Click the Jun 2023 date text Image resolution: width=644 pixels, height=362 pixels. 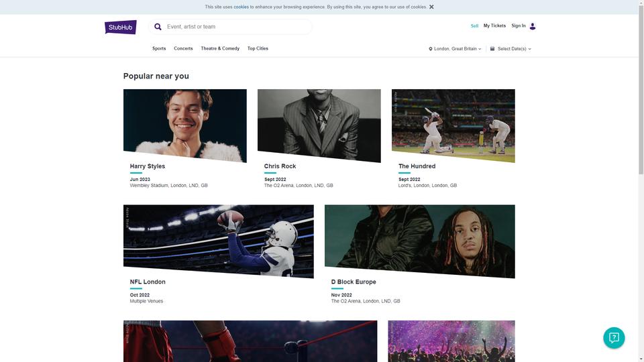click(x=140, y=180)
